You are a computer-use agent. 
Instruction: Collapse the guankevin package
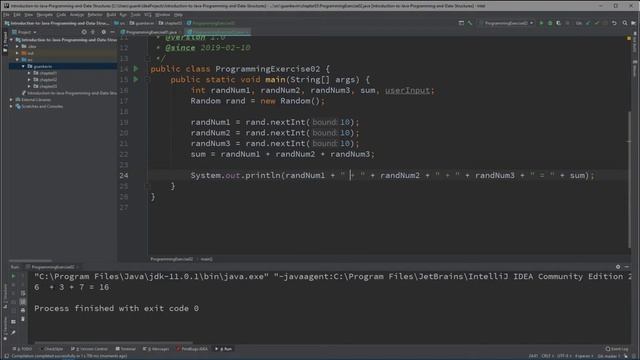pyautogui.click(x=23, y=66)
